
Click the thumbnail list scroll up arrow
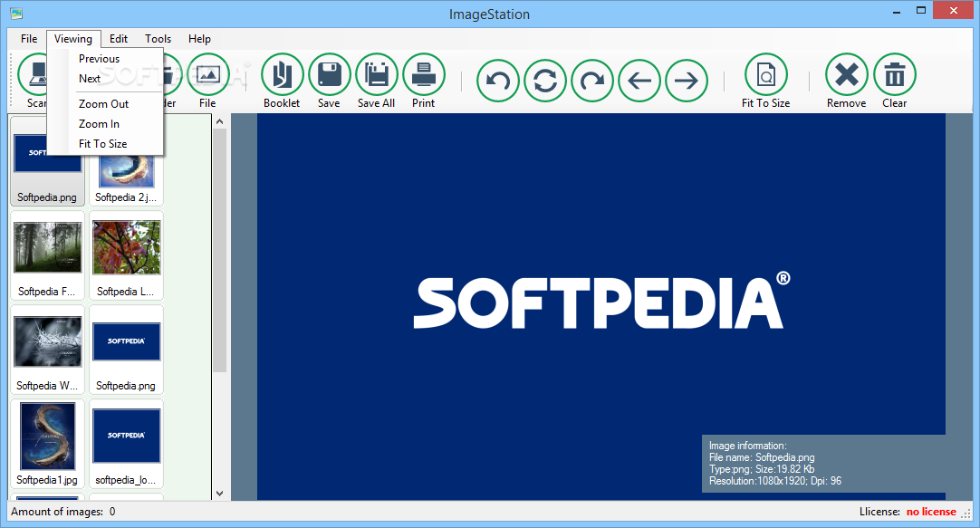click(x=219, y=122)
